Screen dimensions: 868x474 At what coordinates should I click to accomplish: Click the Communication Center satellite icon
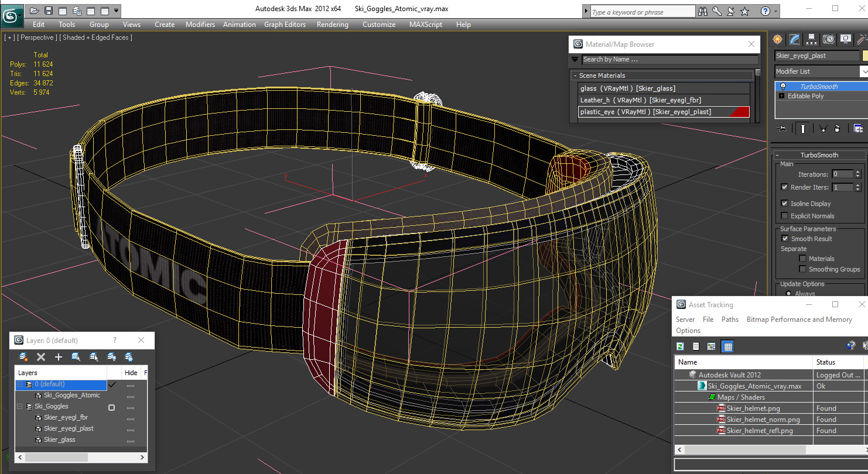click(731, 11)
